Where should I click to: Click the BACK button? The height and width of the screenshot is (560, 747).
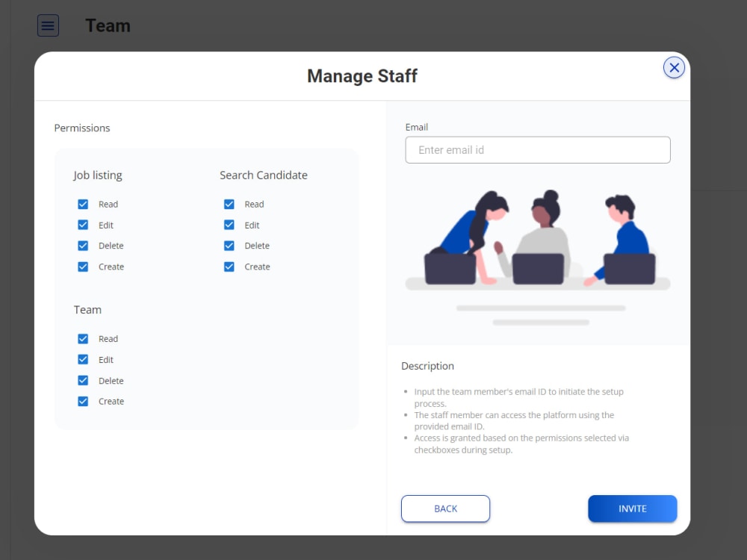[445, 508]
